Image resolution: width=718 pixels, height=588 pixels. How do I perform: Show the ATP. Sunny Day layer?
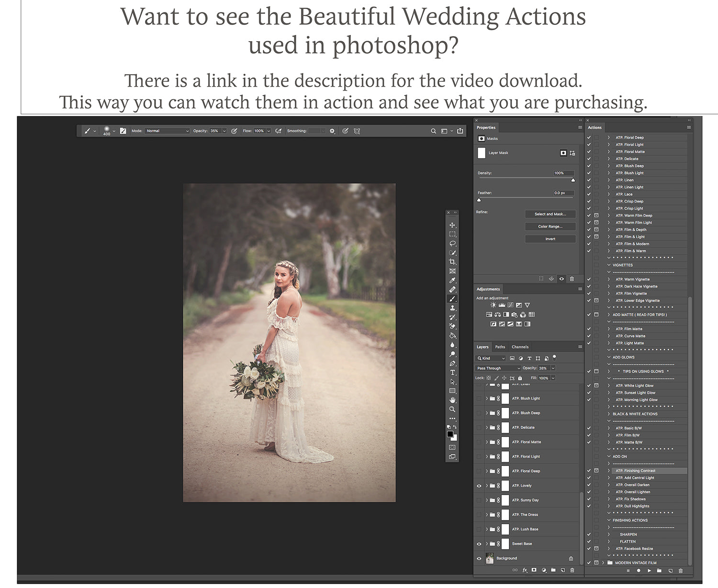coord(479,500)
